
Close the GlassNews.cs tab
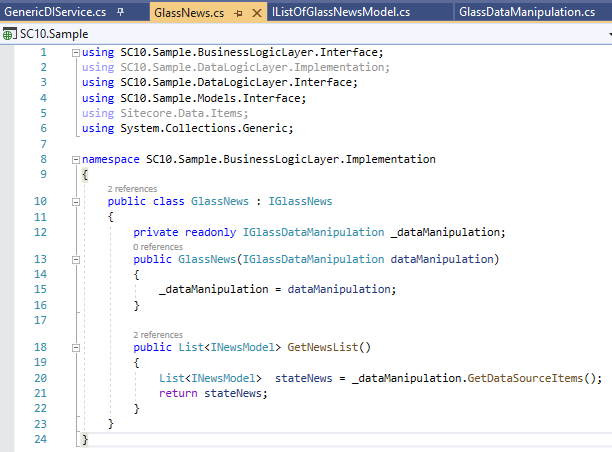256,13
